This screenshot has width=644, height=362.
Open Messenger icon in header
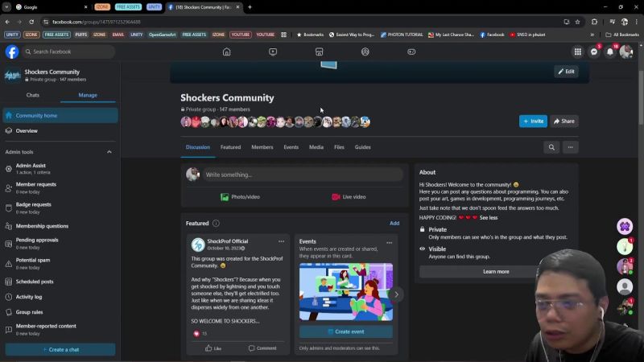tap(594, 51)
